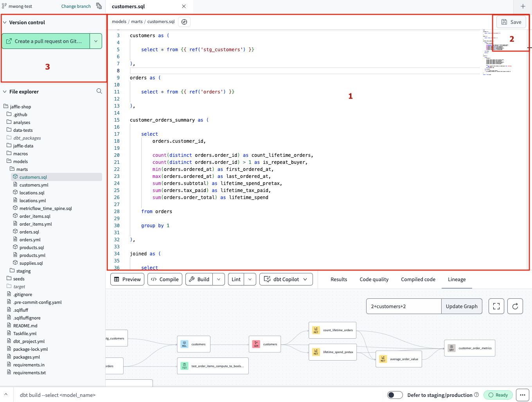The width and height of the screenshot is (532, 402).
Task: Enable Defer to staging/production
Action: pyautogui.click(x=395, y=395)
